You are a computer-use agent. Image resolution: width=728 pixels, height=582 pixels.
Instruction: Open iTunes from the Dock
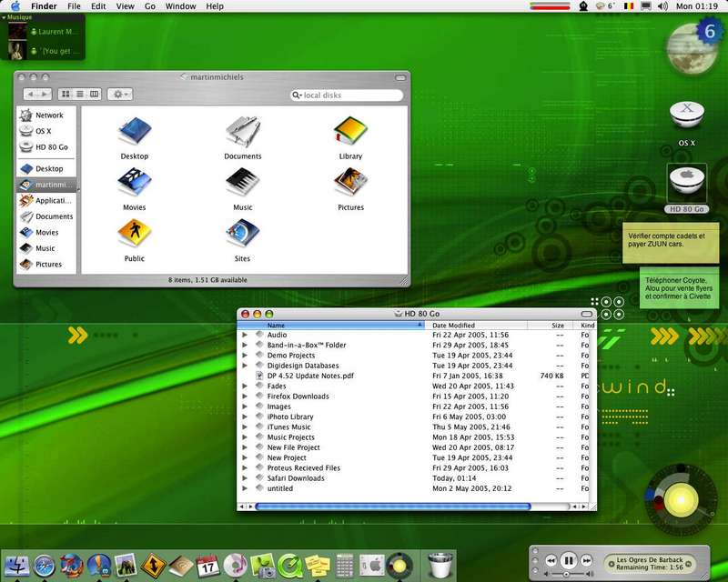pyautogui.click(x=235, y=566)
